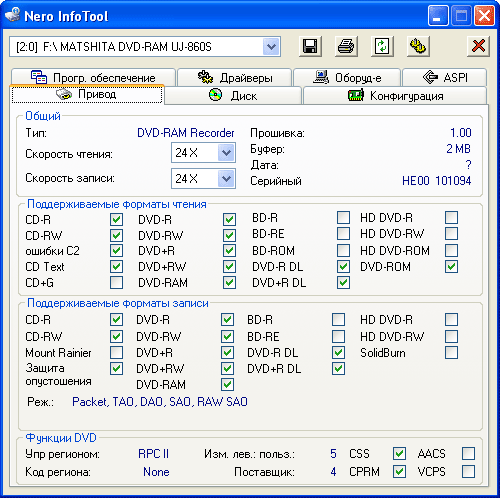
Task: Toggle the VCPS checkbox
Action: (468, 472)
